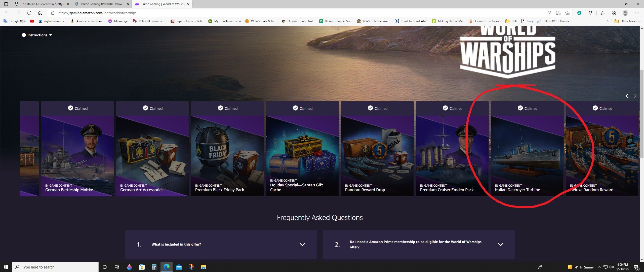
Task: Expand the Instructions dropdown
Action: pos(37,35)
